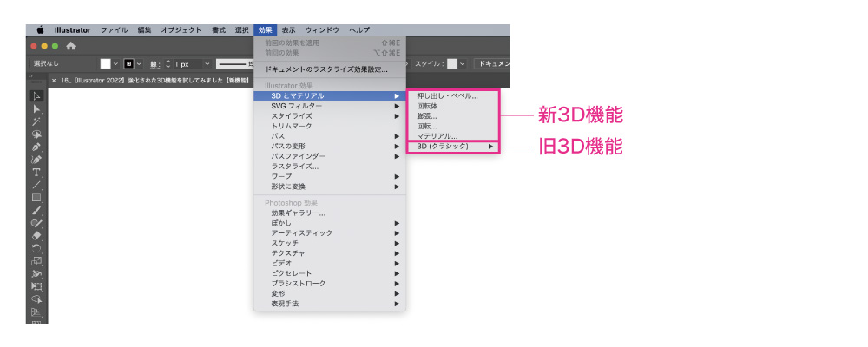This screenshot has width=868, height=347.
Task: Click the ドキュメン document setup button
Action: 491,63
